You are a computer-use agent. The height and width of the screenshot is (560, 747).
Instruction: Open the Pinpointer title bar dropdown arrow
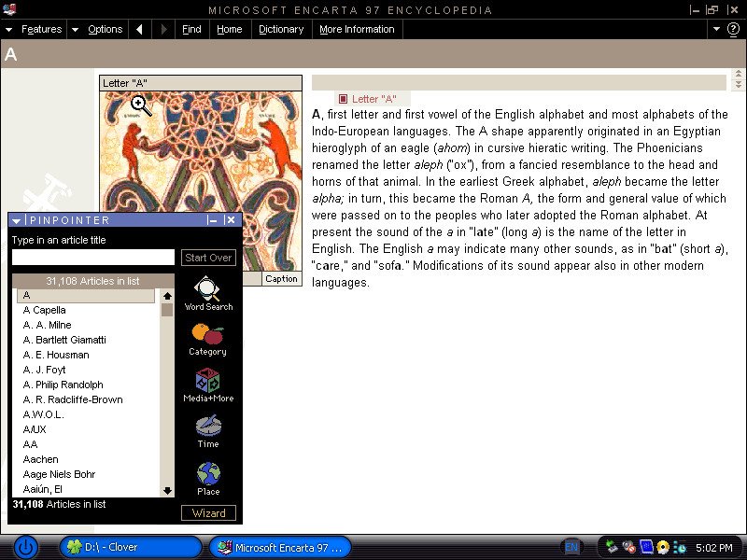click(x=17, y=220)
